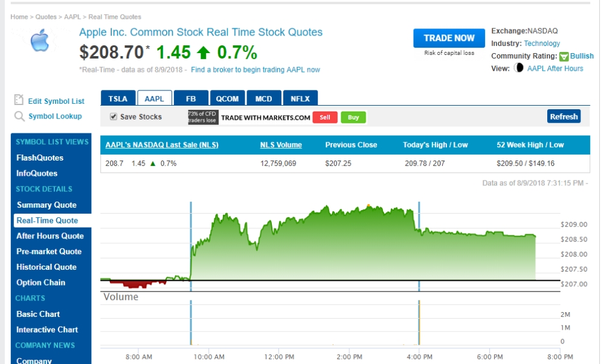
Task: Click the Today's High / Low header
Action: [435, 145]
